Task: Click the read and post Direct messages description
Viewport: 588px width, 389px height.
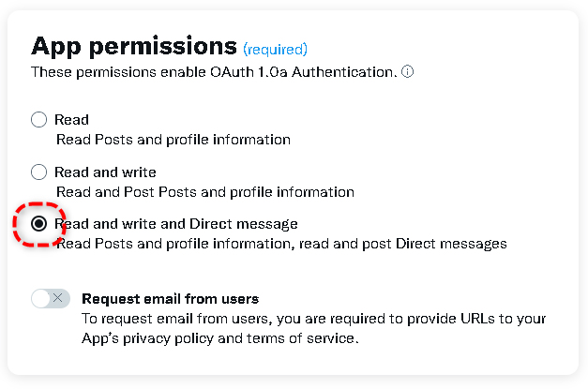Action: click(403, 244)
